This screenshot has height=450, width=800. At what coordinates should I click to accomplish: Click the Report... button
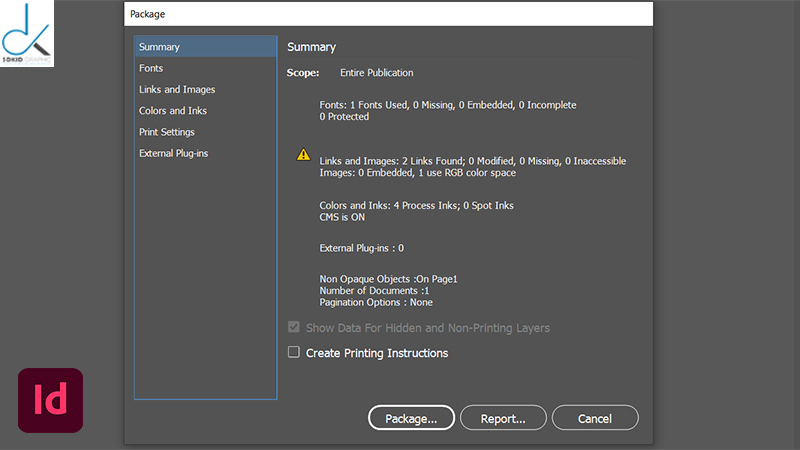[502, 419]
